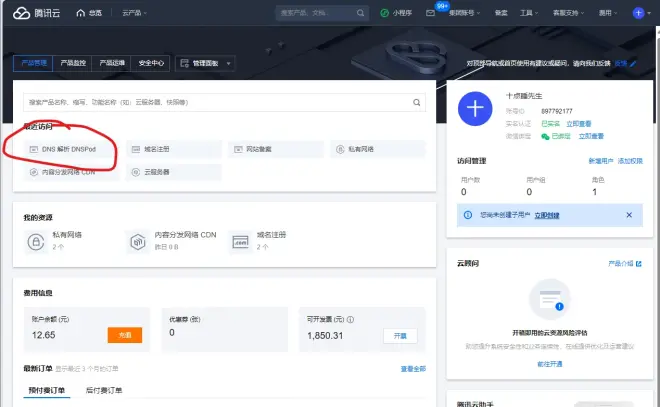Open 云服务器 in recent visits
The image size is (660, 407).
point(173,172)
